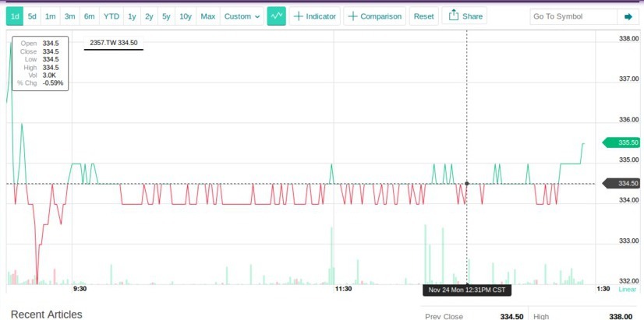Reset the chart view

click(424, 16)
